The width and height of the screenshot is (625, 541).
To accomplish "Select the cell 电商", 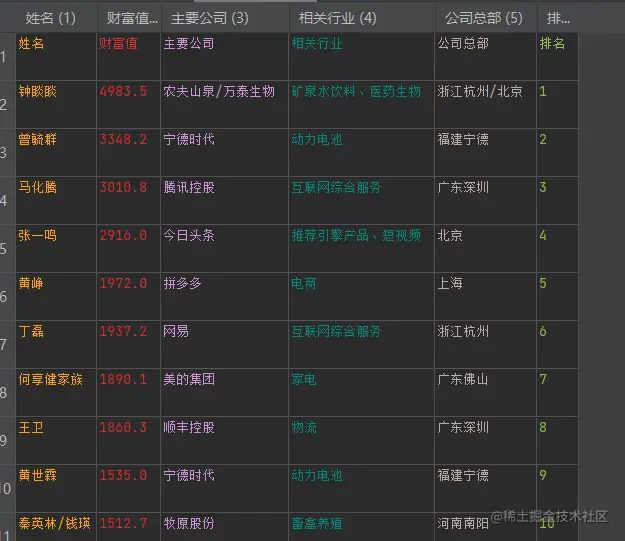I will click(x=362, y=296).
